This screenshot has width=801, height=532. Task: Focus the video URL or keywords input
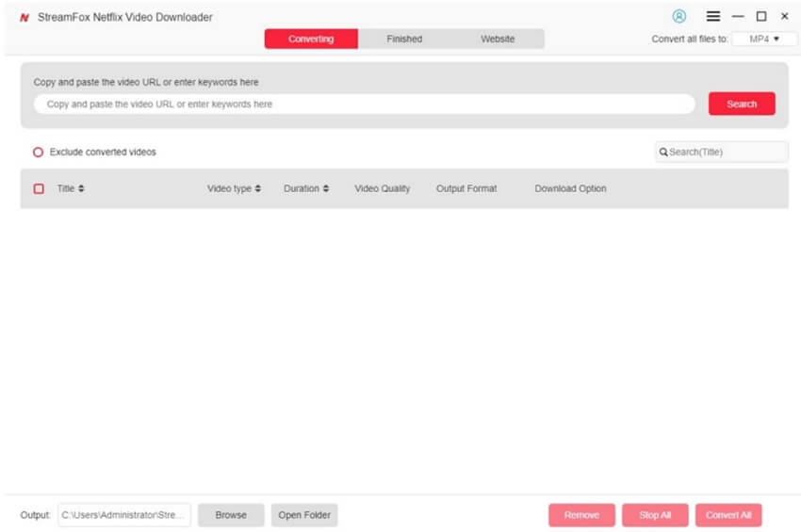(365, 105)
